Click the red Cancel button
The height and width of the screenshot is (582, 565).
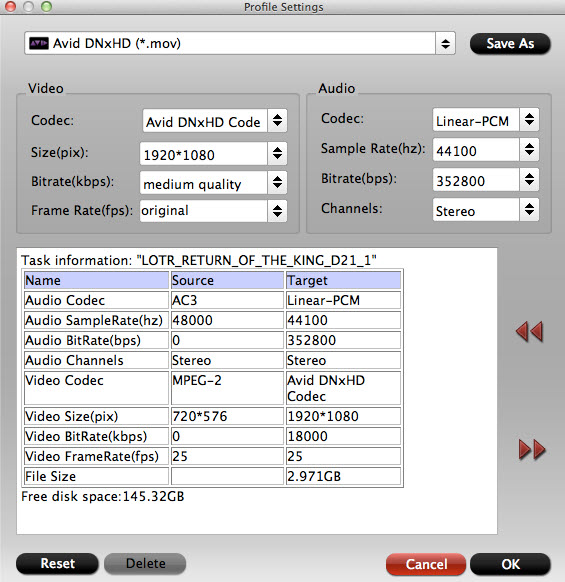(426, 564)
